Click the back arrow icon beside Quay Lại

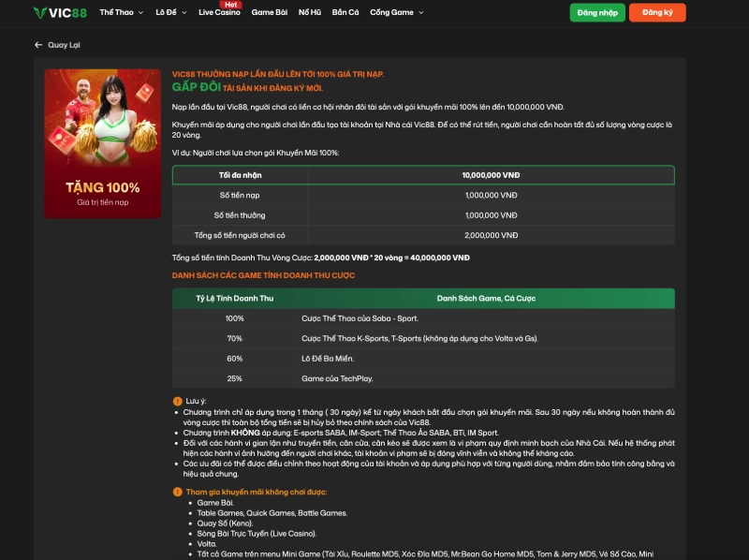click(38, 45)
